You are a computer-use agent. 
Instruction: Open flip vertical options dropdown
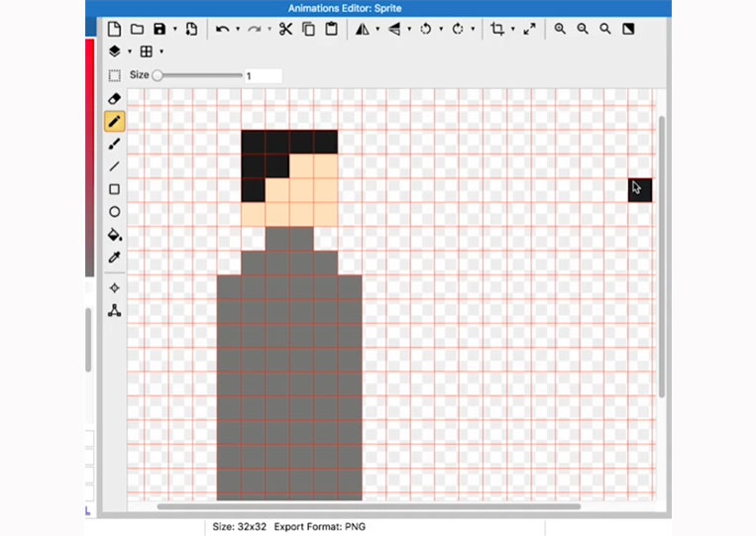pos(409,29)
